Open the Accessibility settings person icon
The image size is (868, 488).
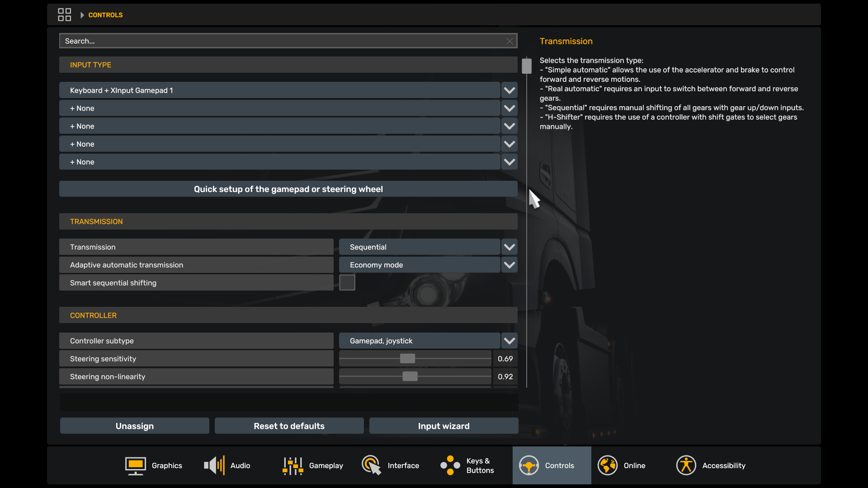point(686,465)
